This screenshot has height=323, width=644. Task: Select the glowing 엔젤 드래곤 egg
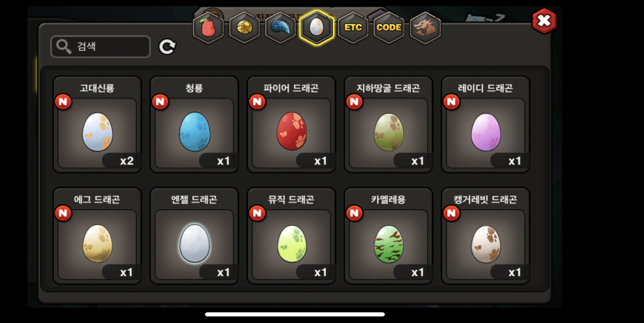tap(194, 236)
